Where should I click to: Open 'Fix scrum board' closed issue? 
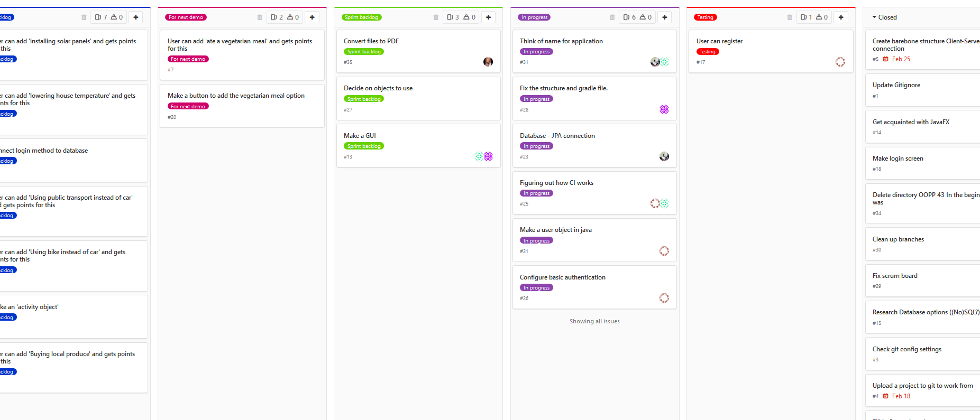895,276
